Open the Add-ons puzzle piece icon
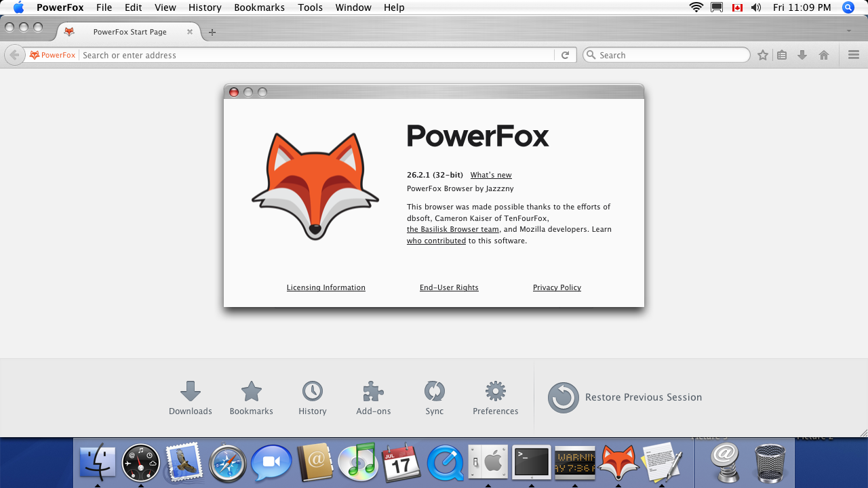Screen dimensions: 868x488 (374, 391)
